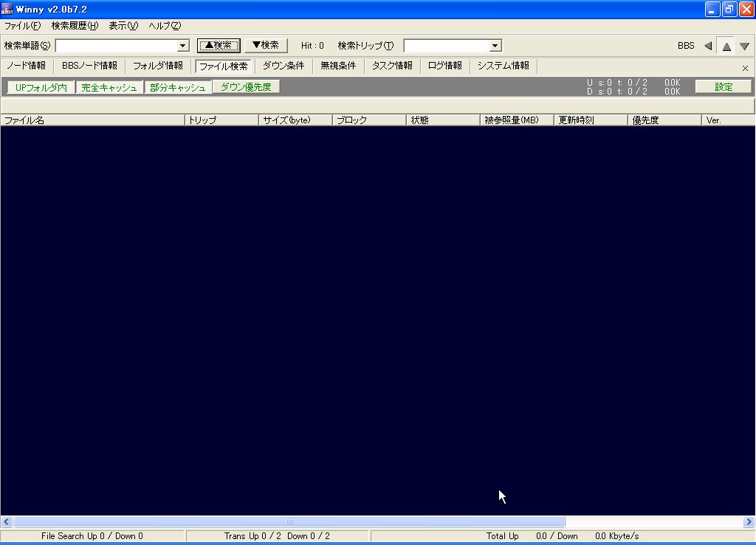Open the 検索履歴(H) menu
756x545 pixels.
click(75, 26)
